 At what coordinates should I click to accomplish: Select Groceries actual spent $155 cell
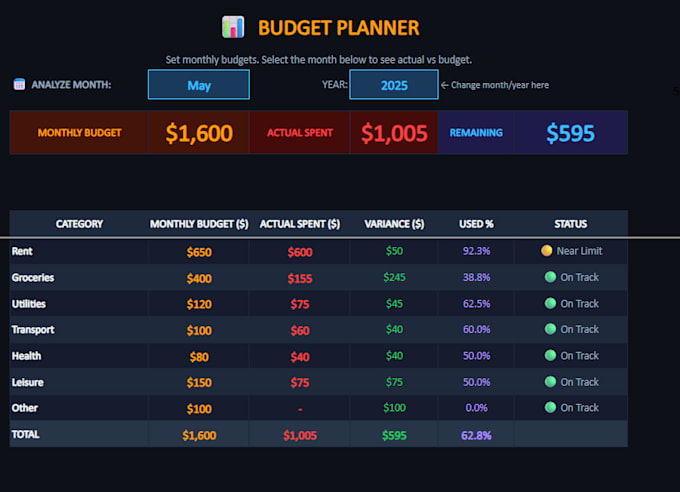300,278
